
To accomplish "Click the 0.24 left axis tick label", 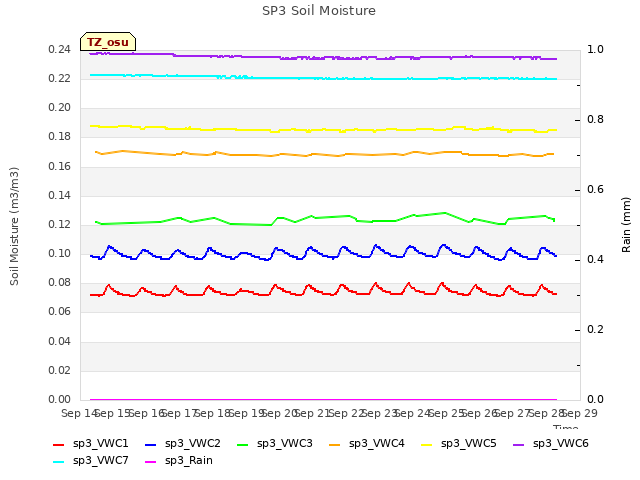I will coord(60,49).
